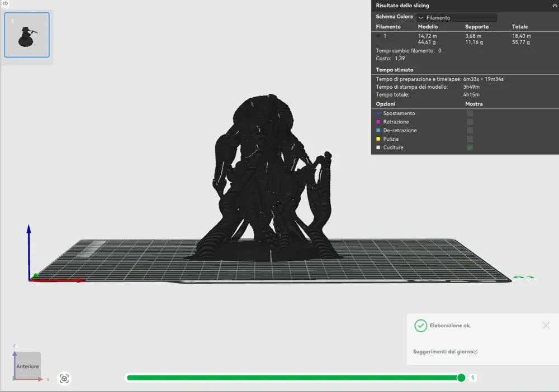Enable the Pulizia display checkbox
The height and width of the screenshot is (392, 559).
click(470, 139)
